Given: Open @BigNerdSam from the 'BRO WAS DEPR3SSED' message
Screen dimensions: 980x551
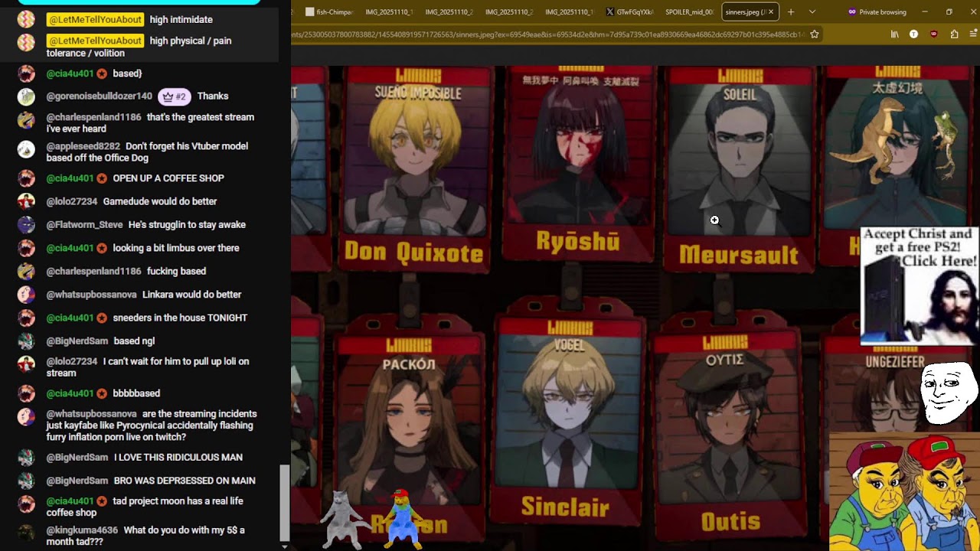Looking at the screenshot, I should point(77,481).
